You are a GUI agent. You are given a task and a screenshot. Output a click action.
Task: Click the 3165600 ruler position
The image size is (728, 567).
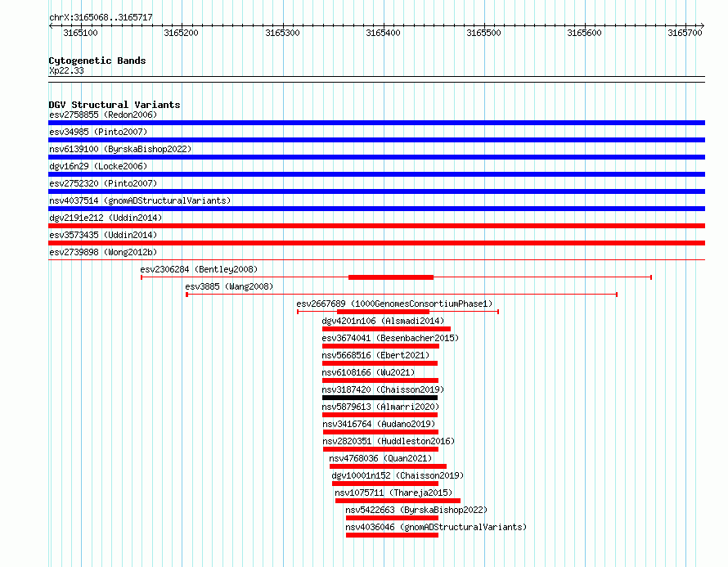[x=584, y=33]
